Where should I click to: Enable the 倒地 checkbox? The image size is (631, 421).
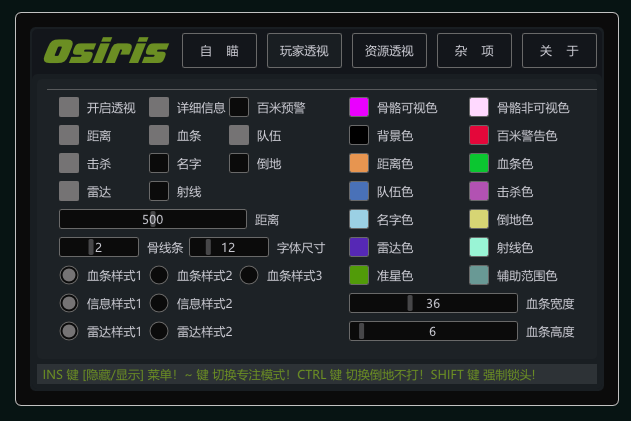239,163
